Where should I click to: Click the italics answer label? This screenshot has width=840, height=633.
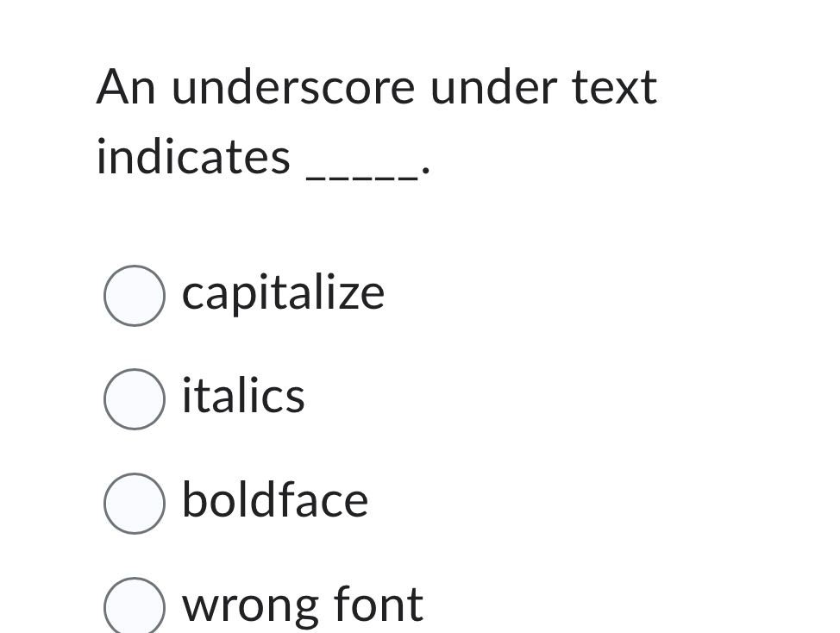[243, 397]
